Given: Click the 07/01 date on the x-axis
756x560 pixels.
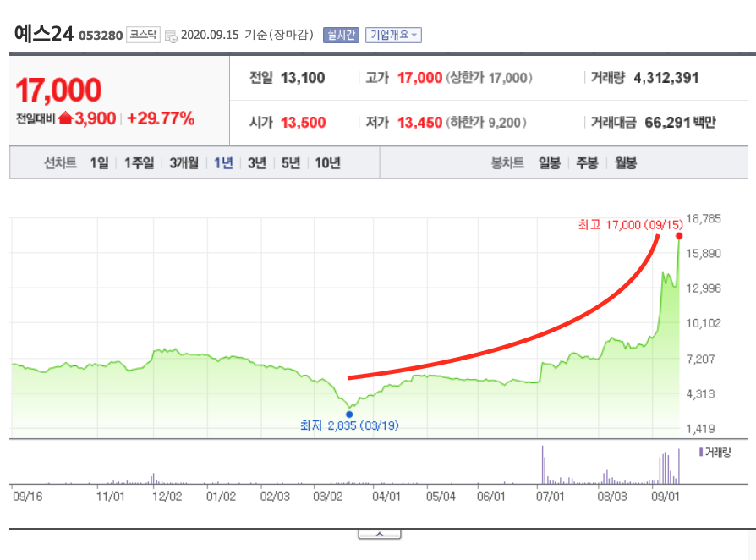Looking at the screenshot, I should 551,497.
